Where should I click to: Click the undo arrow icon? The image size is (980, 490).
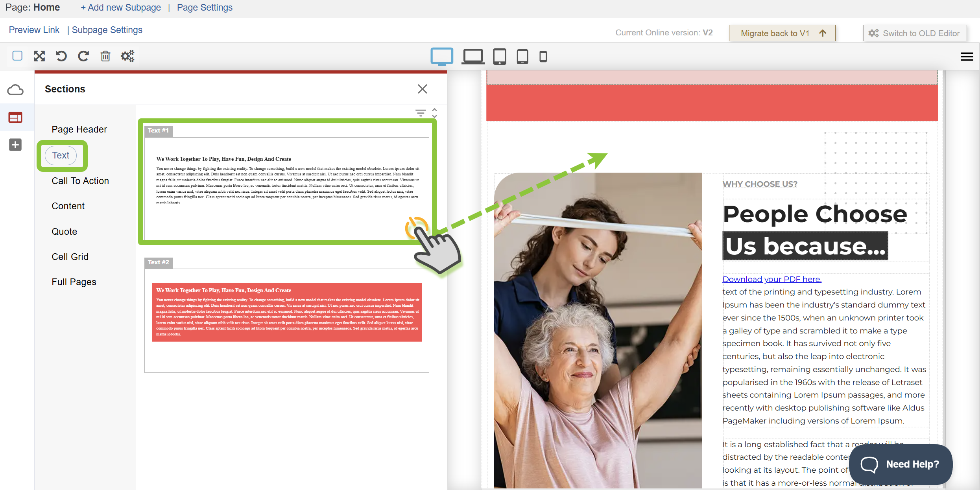[x=61, y=56]
